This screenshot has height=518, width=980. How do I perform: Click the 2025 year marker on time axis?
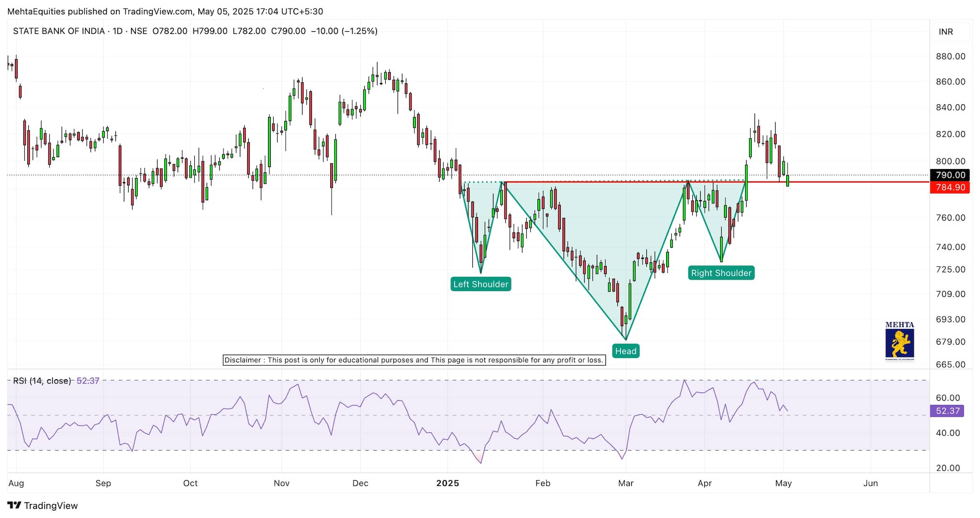click(x=447, y=483)
